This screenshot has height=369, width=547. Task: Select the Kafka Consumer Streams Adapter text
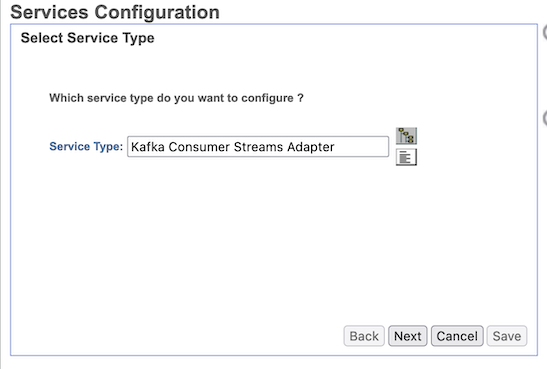233,147
